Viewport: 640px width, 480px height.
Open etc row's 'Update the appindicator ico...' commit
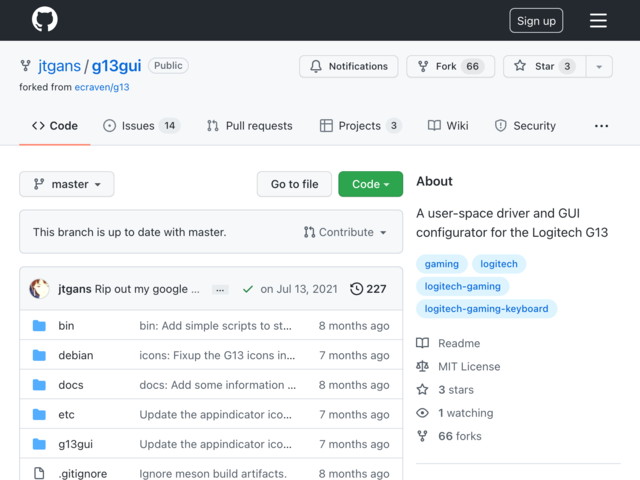click(x=216, y=414)
